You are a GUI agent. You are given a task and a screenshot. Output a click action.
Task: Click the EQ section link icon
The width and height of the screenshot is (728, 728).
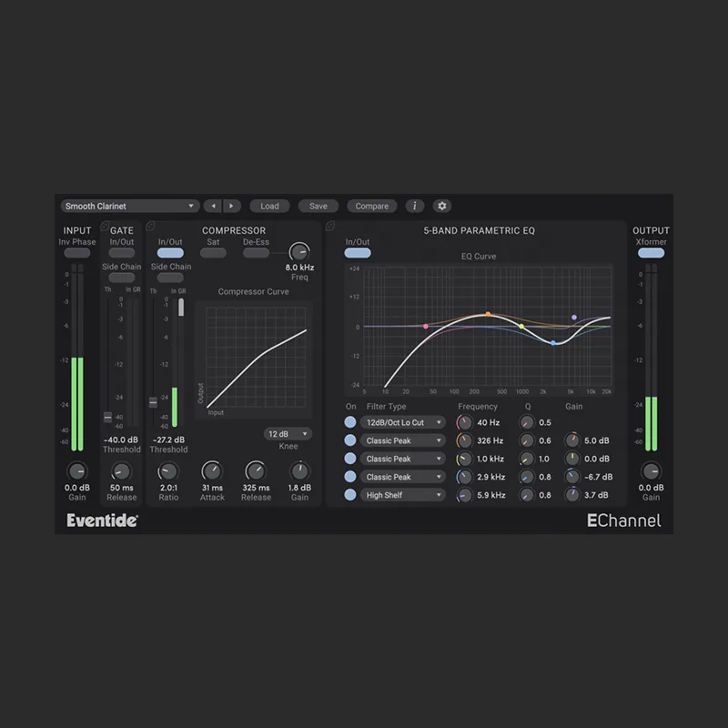(x=330, y=226)
